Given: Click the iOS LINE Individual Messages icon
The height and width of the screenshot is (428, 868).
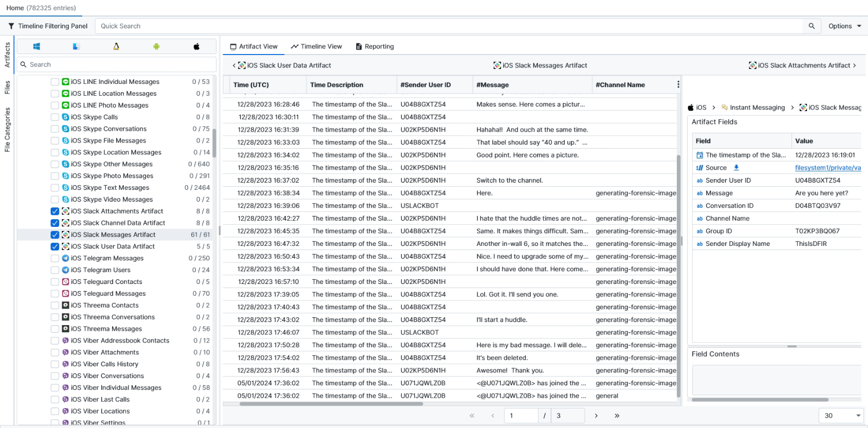Looking at the screenshot, I should [65, 82].
